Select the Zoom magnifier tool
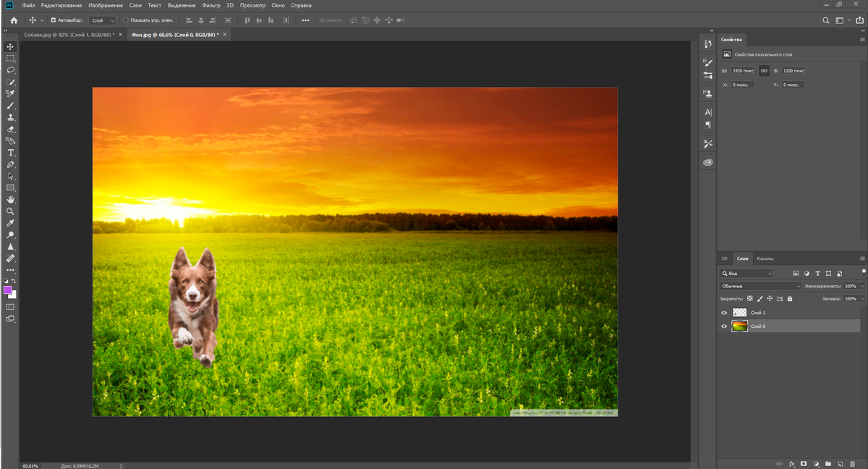 click(10, 211)
